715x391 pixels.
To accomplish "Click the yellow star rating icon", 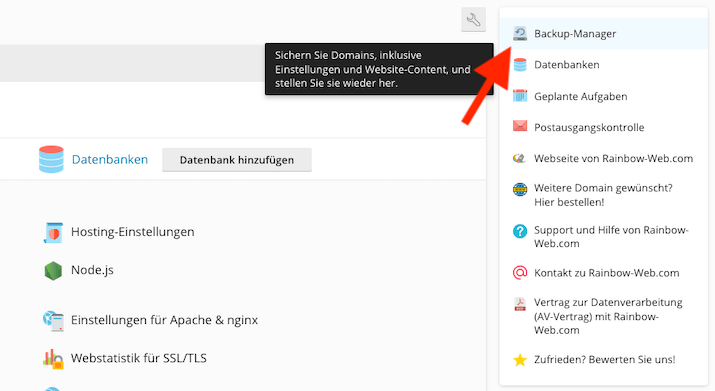I will (x=520, y=360).
